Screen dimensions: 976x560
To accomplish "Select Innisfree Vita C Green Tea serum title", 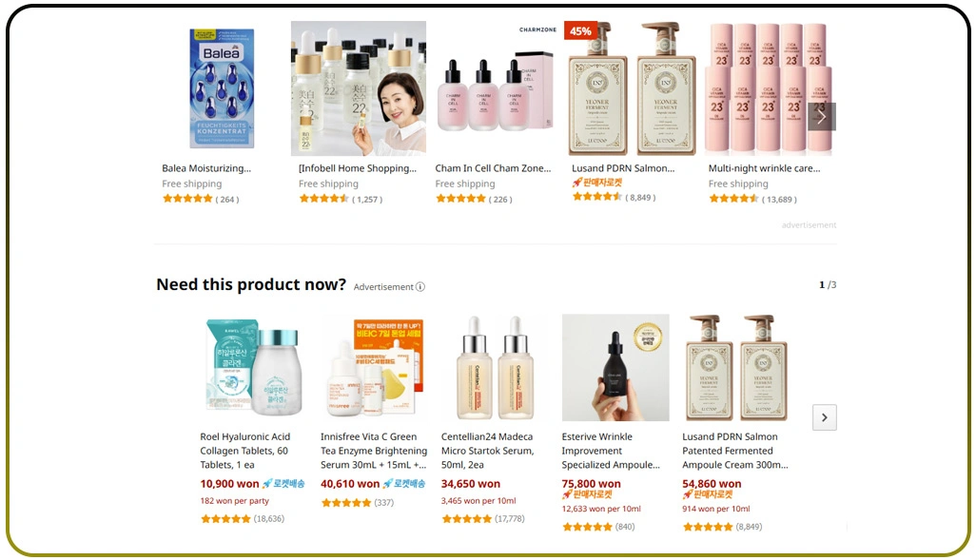I will pyautogui.click(x=374, y=451).
